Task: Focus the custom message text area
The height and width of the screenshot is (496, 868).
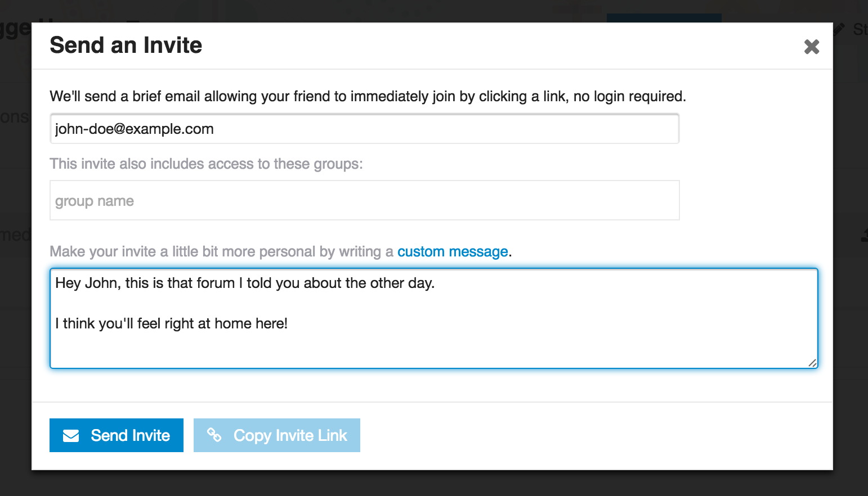Action: click(x=433, y=346)
